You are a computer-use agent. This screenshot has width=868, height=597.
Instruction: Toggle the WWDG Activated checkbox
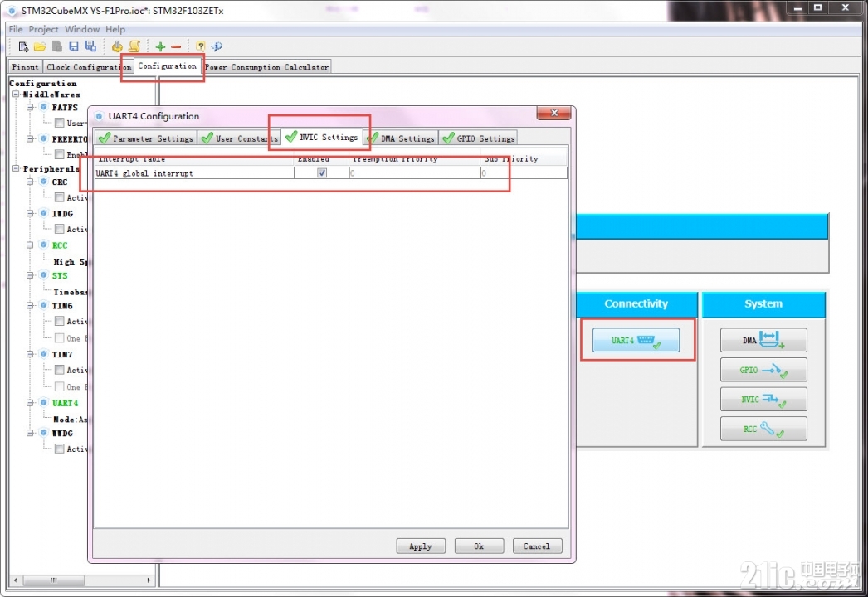click(59, 449)
